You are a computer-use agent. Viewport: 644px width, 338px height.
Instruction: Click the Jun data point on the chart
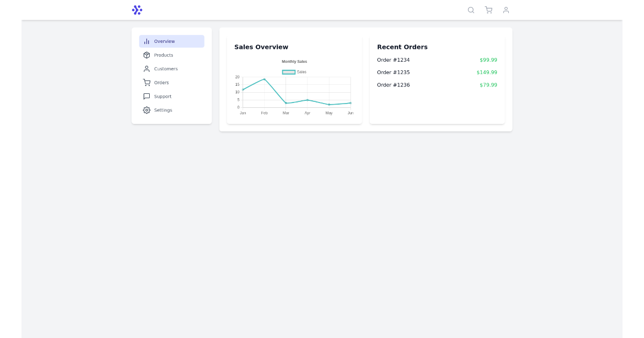coord(350,101)
